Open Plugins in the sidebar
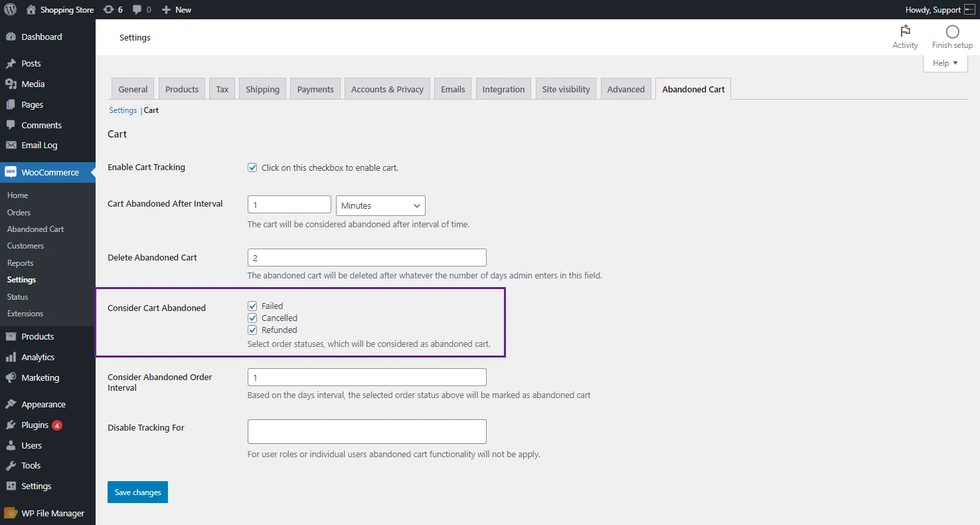The width and height of the screenshot is (980, 525). click(35, 425)
